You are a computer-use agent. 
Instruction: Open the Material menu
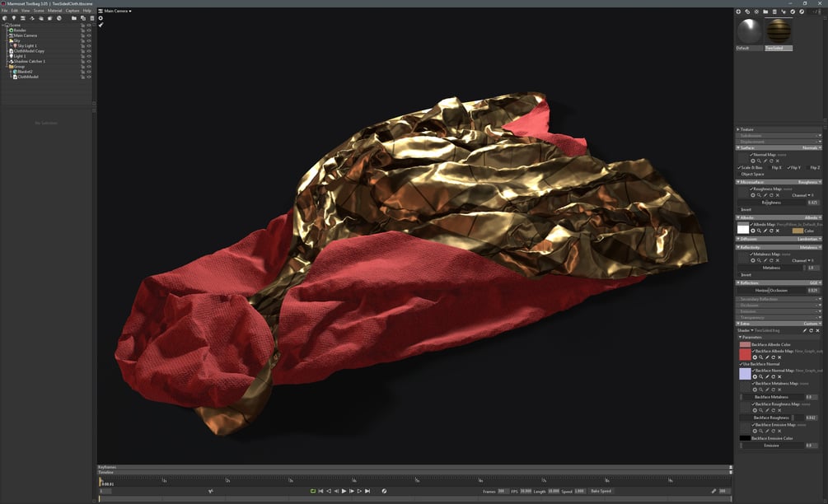[x=55, y=11]
